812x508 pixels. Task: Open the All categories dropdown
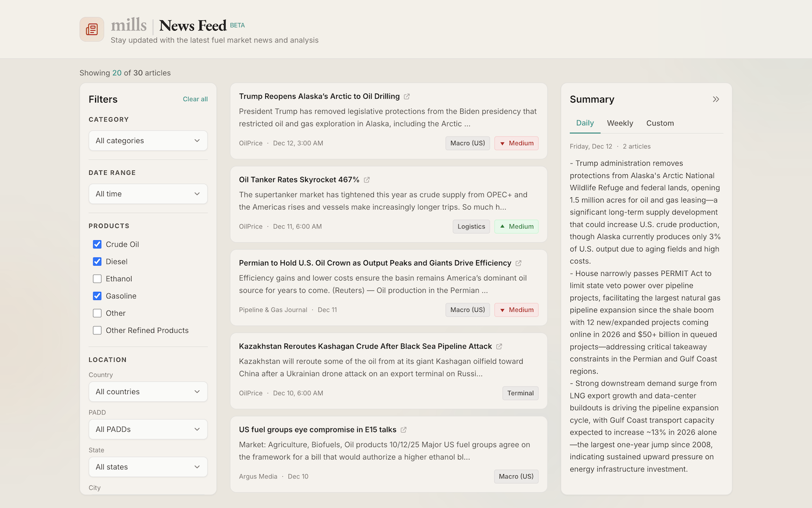(148, 140)
